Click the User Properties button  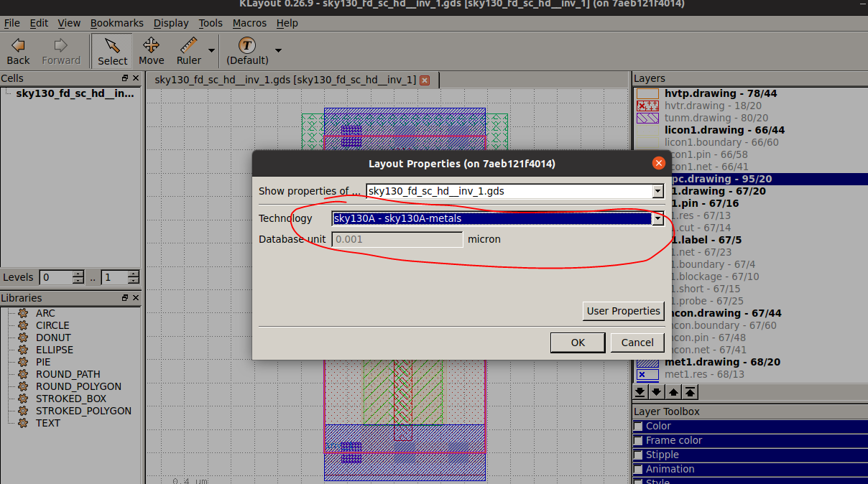(x=623, y=311)
